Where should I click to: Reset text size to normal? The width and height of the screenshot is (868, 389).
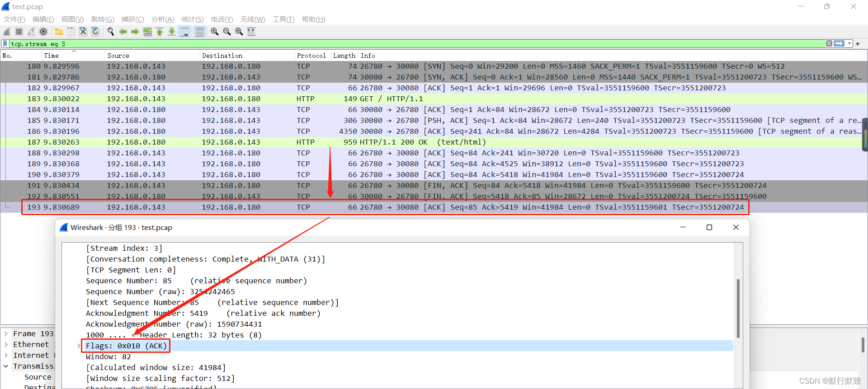[x=239, y=32]
